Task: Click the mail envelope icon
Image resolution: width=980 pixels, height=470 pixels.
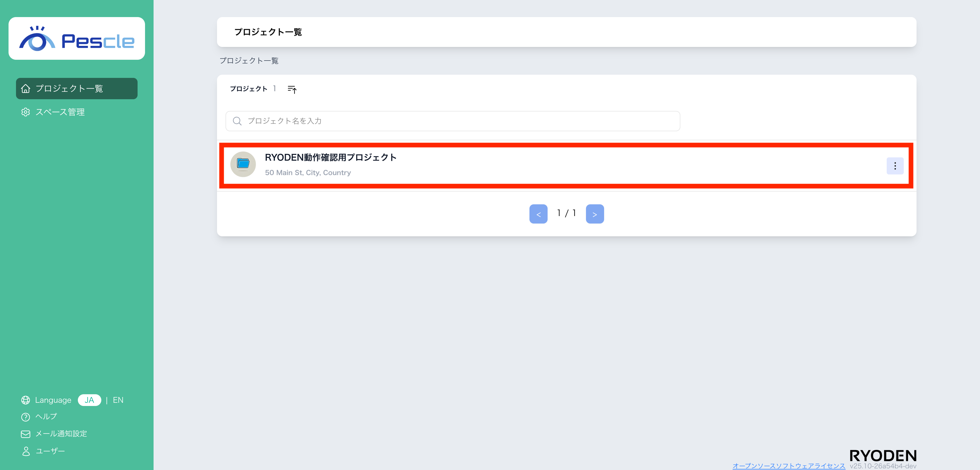Action: pyautogui.click(x=26, y=434)
